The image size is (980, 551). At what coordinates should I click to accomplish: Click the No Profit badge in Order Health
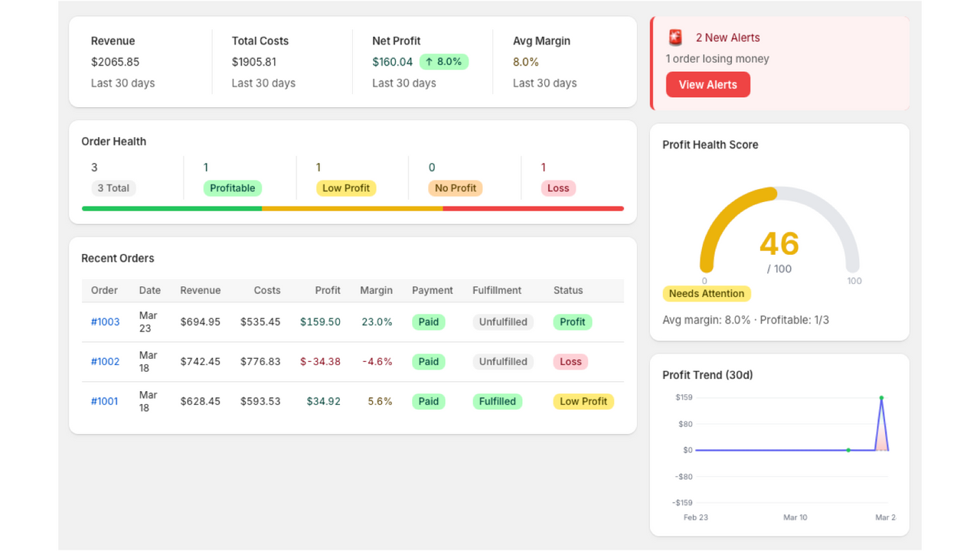(x=456, y=188)
